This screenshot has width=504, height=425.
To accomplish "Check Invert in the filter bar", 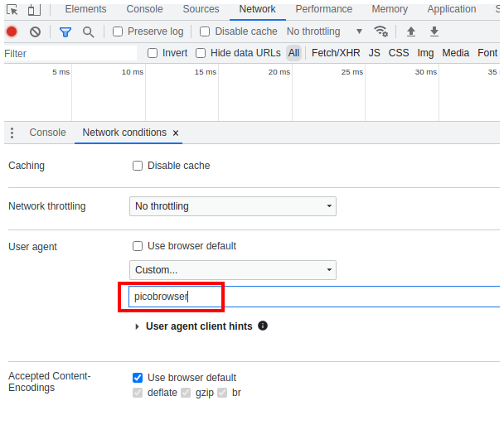I will click(153, 53).
